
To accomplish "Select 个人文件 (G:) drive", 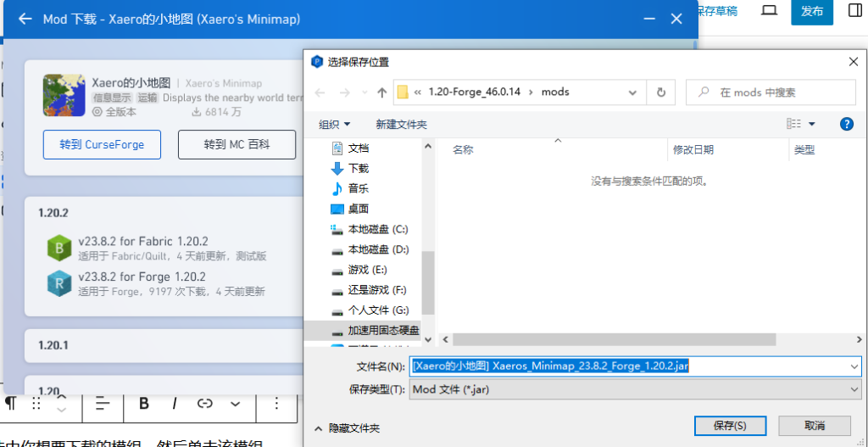I will (x=378, y=310).
